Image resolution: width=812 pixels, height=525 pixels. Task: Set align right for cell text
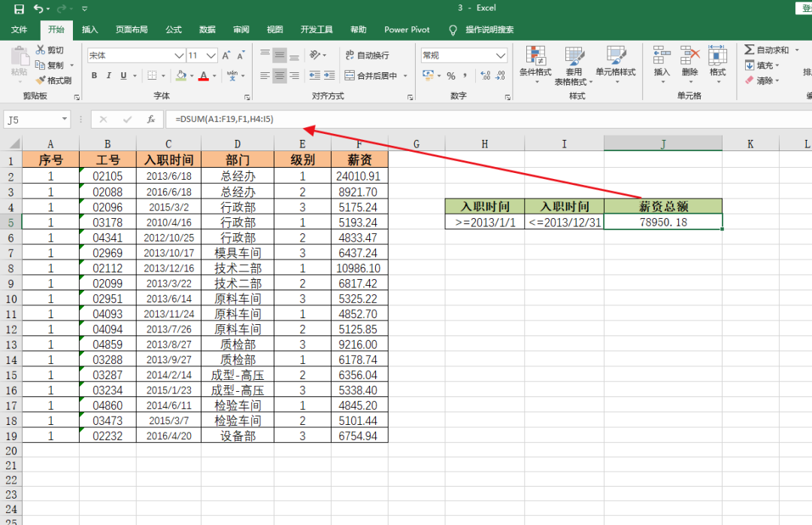coord(294,76)
